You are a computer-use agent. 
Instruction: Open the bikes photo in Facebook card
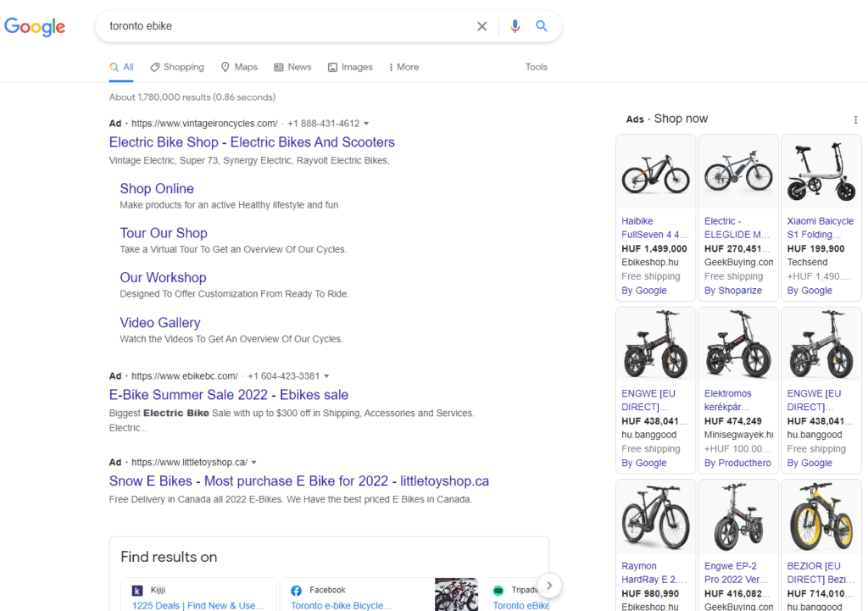tap(456, 594)
